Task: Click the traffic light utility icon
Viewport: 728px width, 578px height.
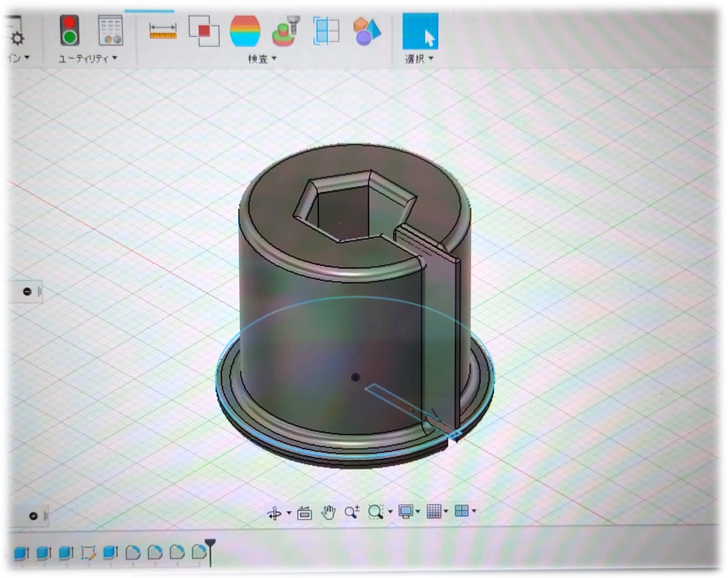Action: [70, 30]
